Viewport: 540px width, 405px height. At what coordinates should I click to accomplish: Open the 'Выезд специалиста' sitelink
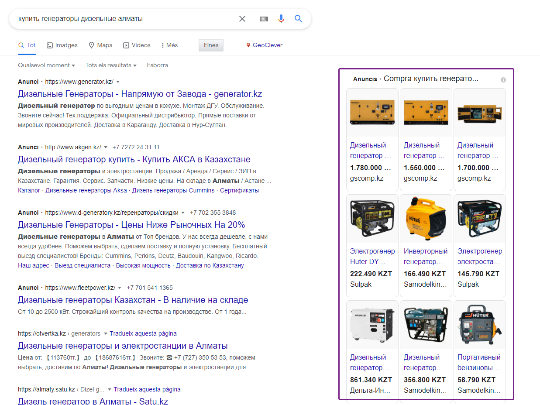point(82,266)
